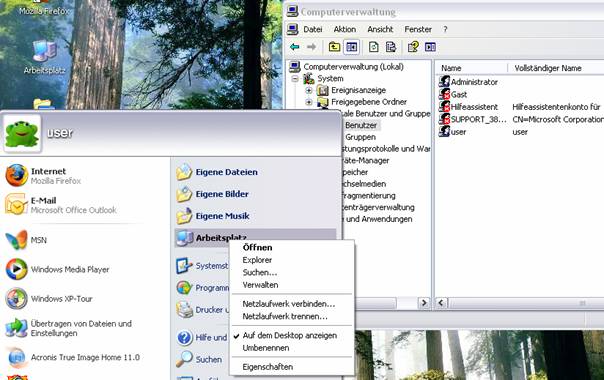This screenshot has width=604, height=380.
Task: Click the Systemsteuerung icon in Start menu
Action: tap(184, 266)
